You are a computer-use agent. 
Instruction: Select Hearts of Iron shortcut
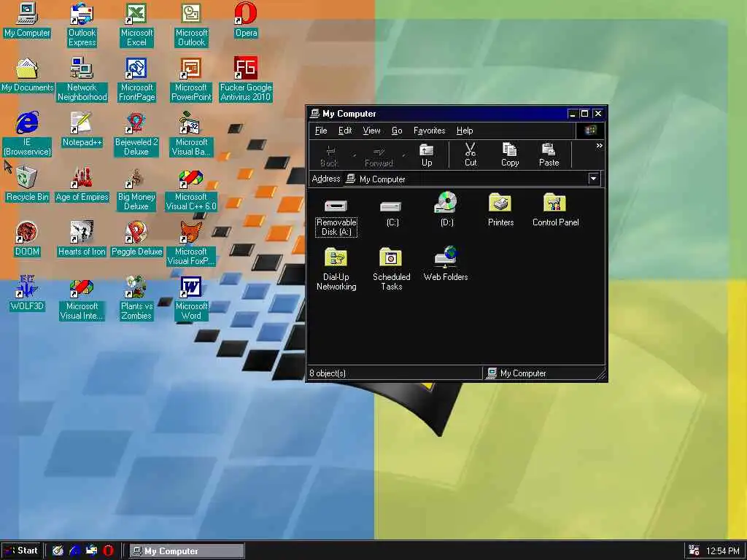(82, 239)
